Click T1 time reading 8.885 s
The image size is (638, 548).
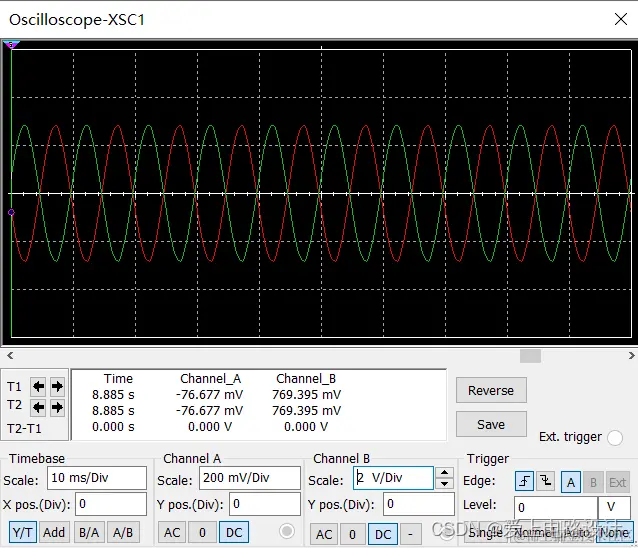(113, 395)
